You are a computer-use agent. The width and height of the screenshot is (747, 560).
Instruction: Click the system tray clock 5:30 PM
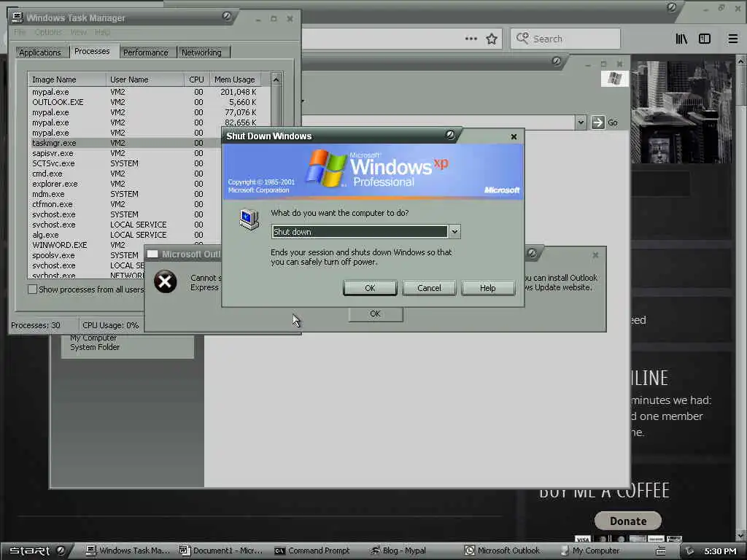pos(720,551)
